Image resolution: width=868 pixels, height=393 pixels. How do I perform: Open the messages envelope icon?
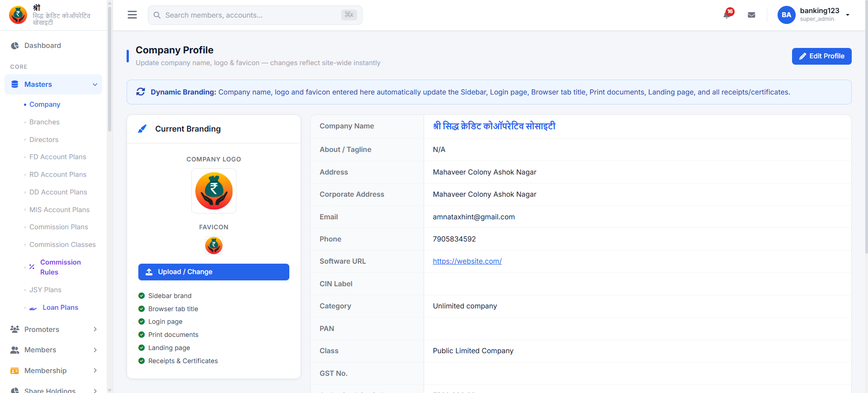pyautogui.click(x=751, y=15)
